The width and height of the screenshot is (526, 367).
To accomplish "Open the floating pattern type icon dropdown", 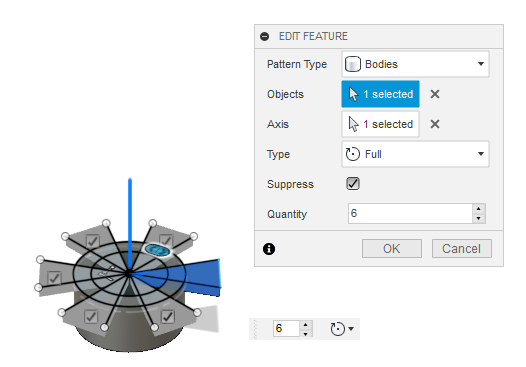I will coord(342,329).
